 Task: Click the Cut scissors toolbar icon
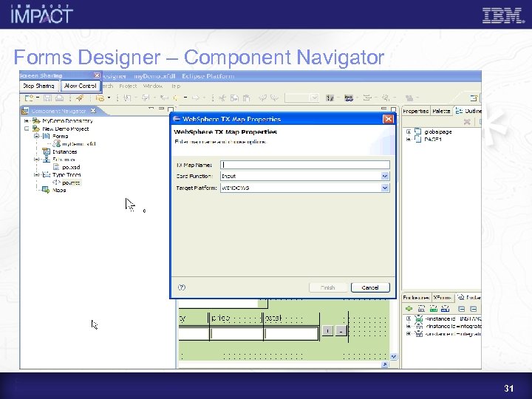point(222,98)
